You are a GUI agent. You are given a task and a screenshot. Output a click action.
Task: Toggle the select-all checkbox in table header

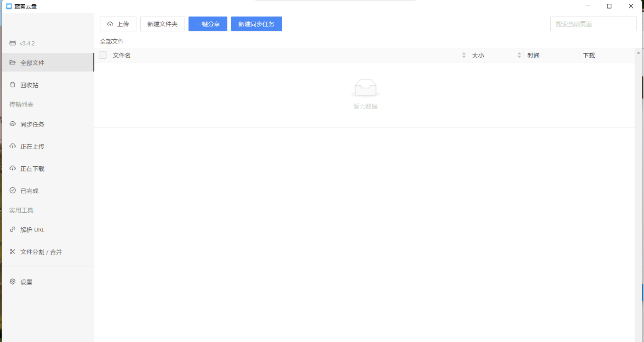coord(103,55)
